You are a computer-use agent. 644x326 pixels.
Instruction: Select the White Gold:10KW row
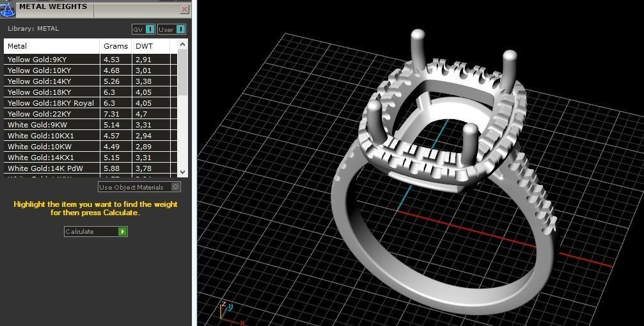coord(90,147)
